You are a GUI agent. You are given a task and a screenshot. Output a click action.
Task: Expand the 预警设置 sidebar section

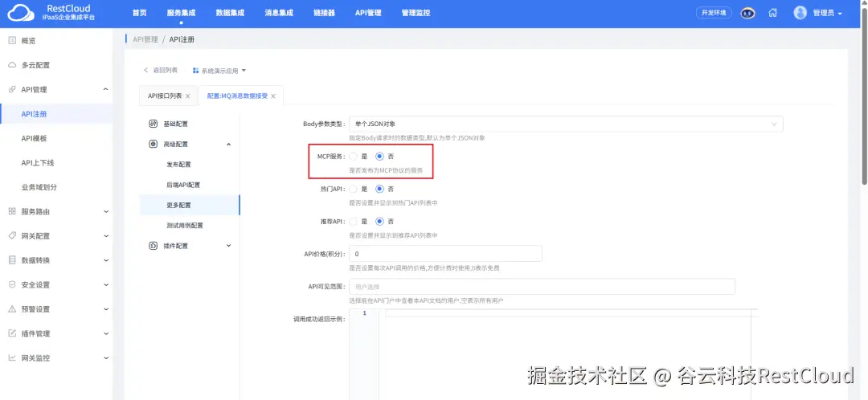click(106, 308)
